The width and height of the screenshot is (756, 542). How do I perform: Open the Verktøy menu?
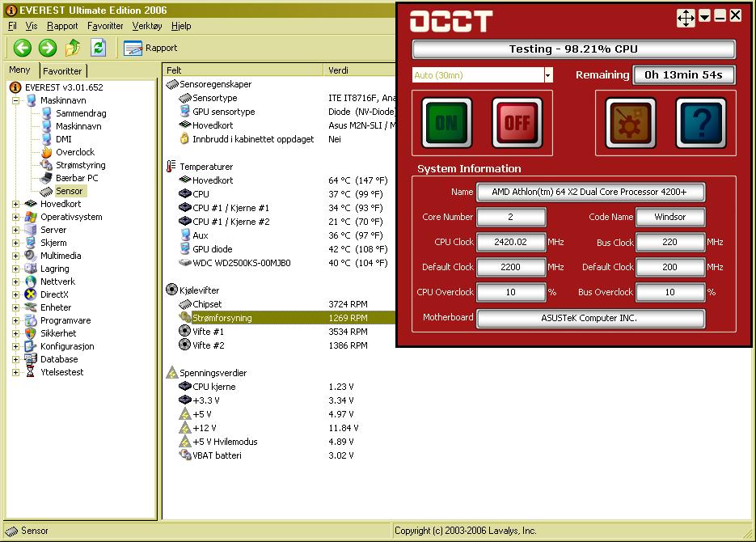147,26
